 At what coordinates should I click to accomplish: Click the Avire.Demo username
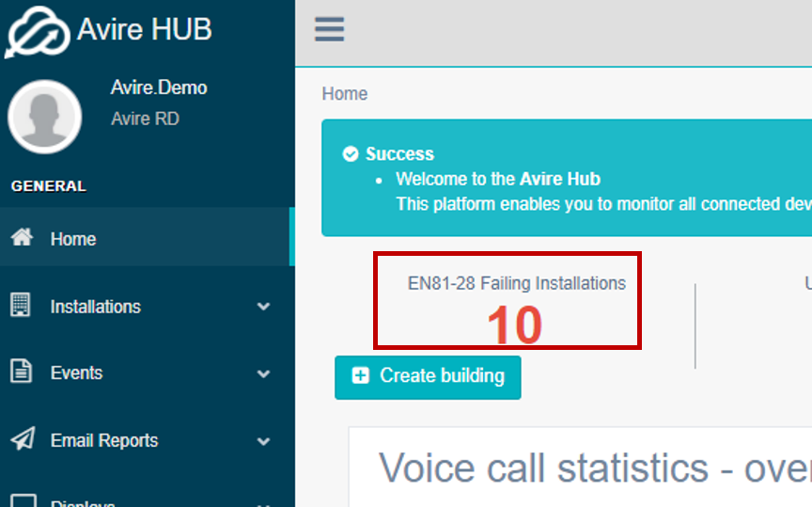coord(159,87)
